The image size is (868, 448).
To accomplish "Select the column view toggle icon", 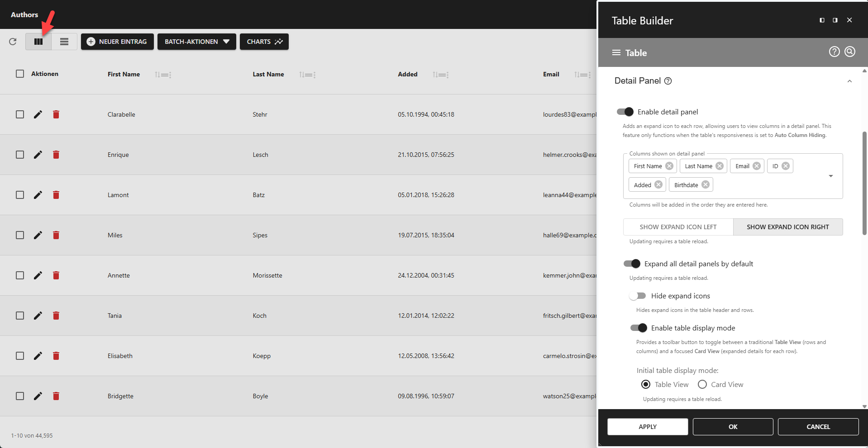I will [x=38, y=41].
